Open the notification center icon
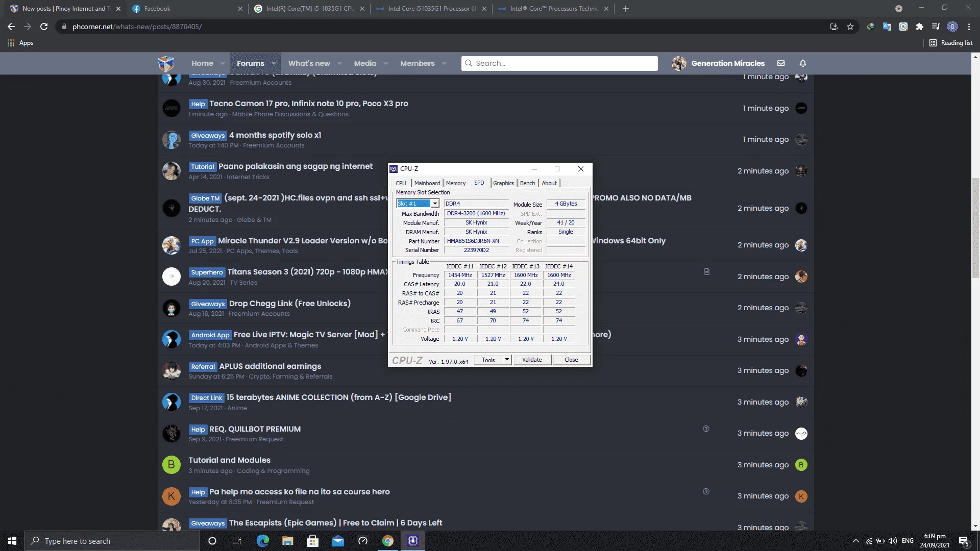Screen dimensions: 980x551 (964, 541)
